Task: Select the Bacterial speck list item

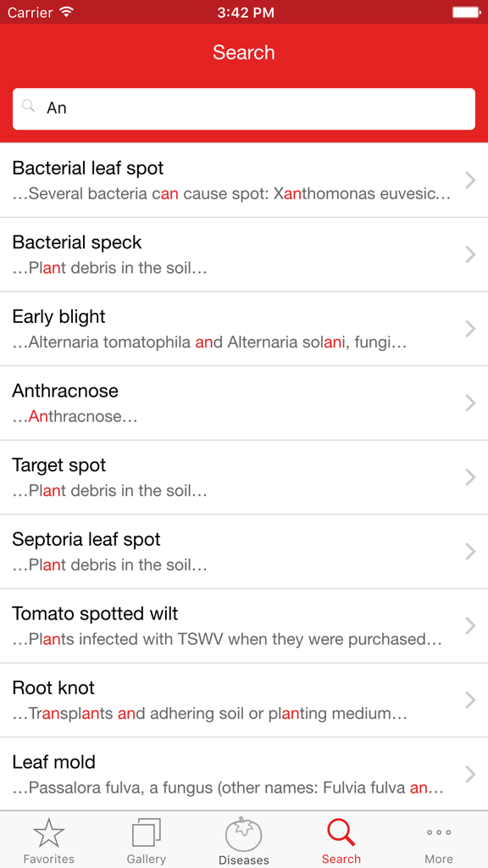Action: tap(244, 254)
